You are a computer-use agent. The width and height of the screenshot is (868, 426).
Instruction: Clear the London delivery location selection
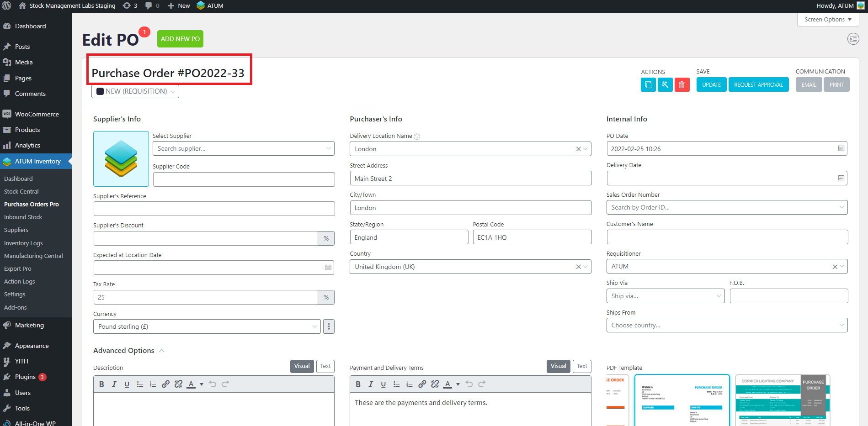coord(578,149)
